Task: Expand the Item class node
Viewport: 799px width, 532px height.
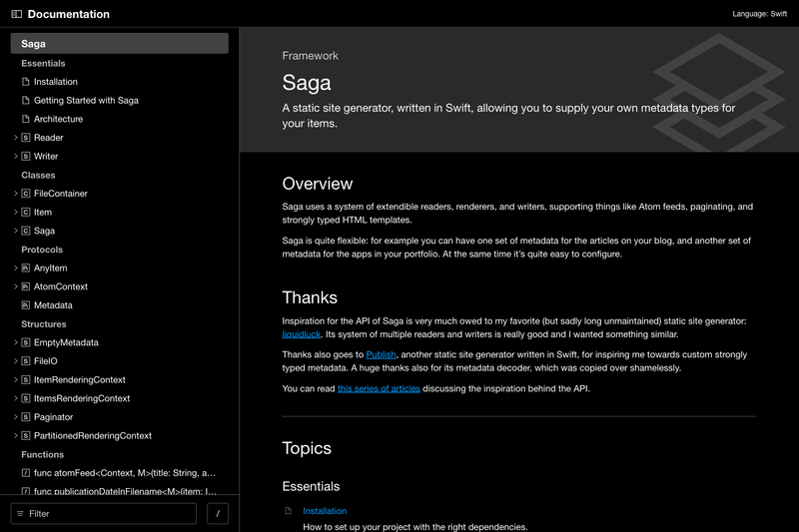Action: pos(16,213)
